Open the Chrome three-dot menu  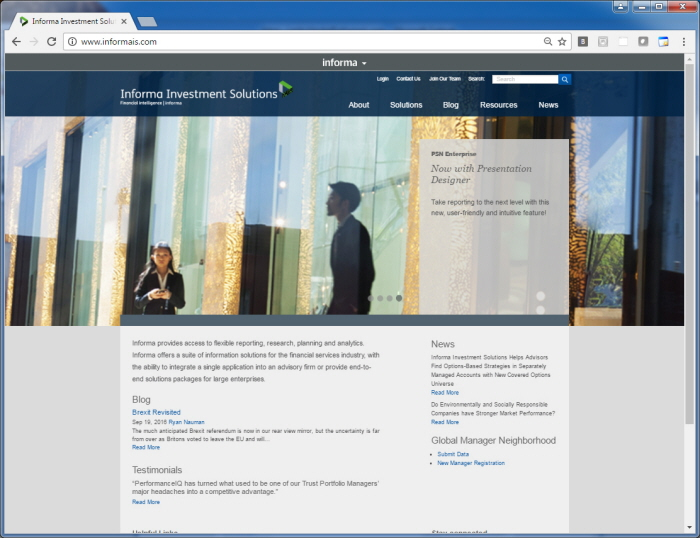tap(683, 42)
